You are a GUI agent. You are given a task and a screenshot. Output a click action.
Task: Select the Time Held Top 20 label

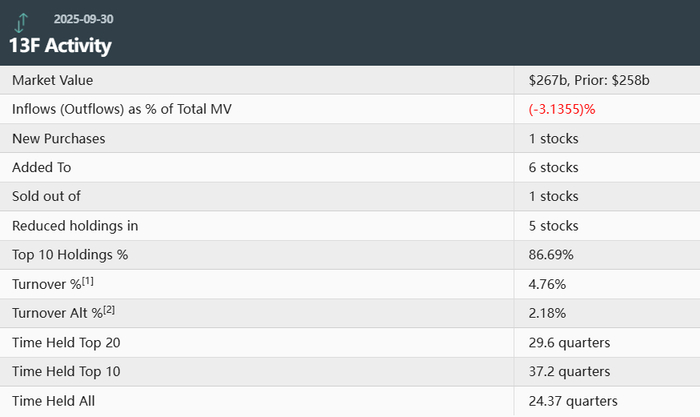point(67,343)
